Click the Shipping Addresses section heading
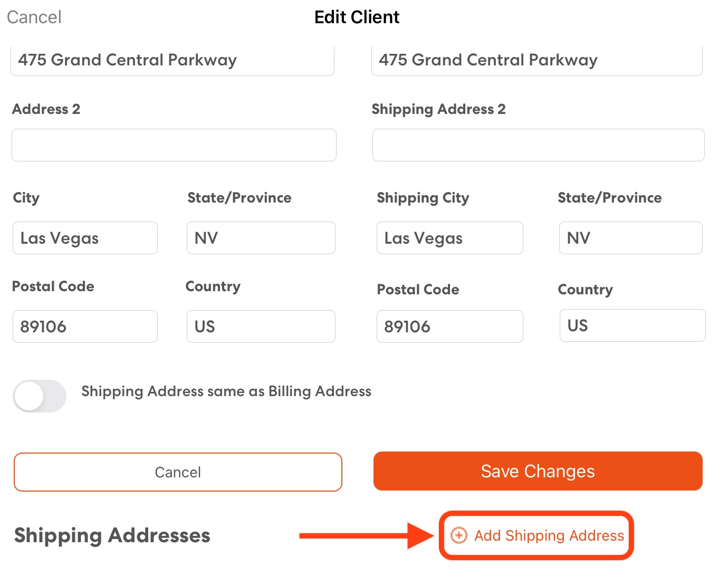 tap(112, 535)
